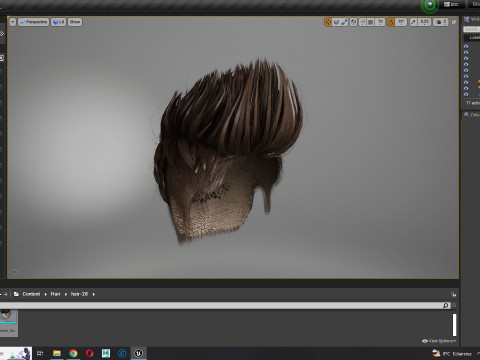Focus the World Outliner search field
This screenshot has height=360, width=480.
click(x=471, y=29)
